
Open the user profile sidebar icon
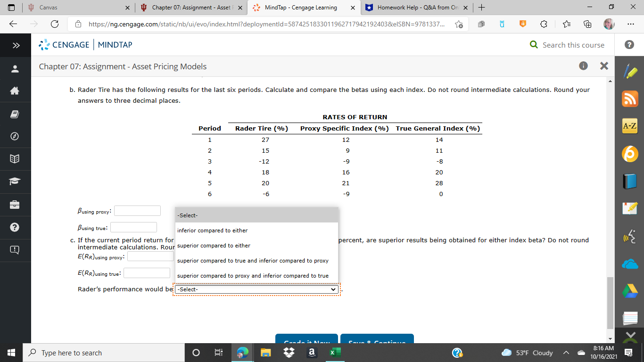click(16, 69)
